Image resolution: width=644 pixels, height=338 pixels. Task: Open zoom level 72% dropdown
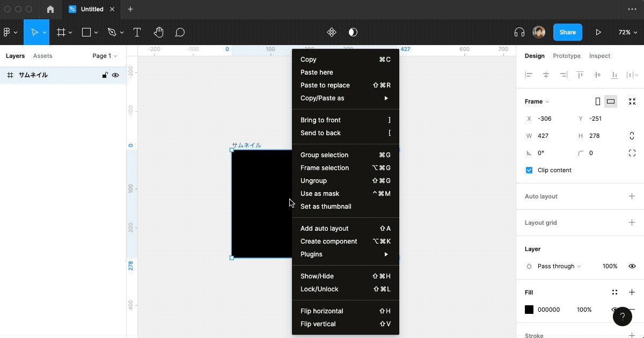tap(627, 32)
